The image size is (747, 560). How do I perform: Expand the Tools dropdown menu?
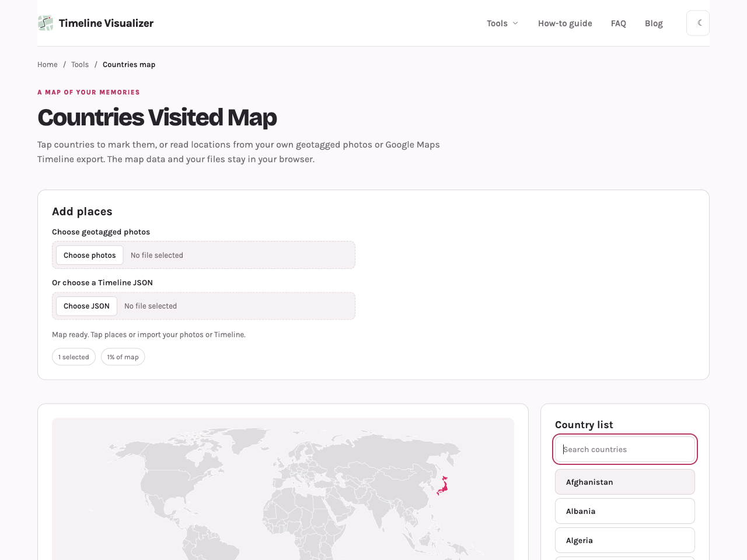(502, 23)
